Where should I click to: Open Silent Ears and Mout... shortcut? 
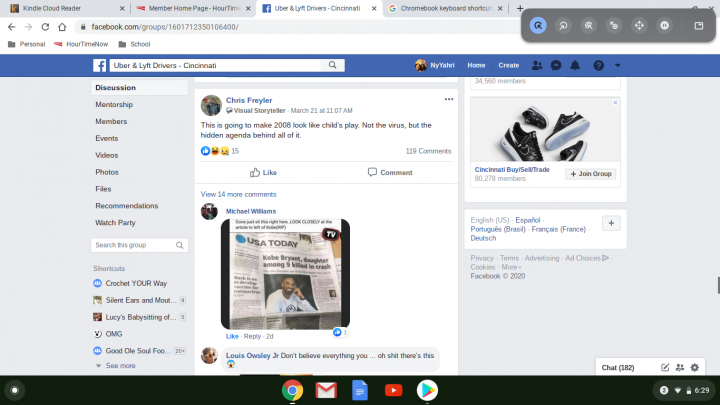[139, 300]
